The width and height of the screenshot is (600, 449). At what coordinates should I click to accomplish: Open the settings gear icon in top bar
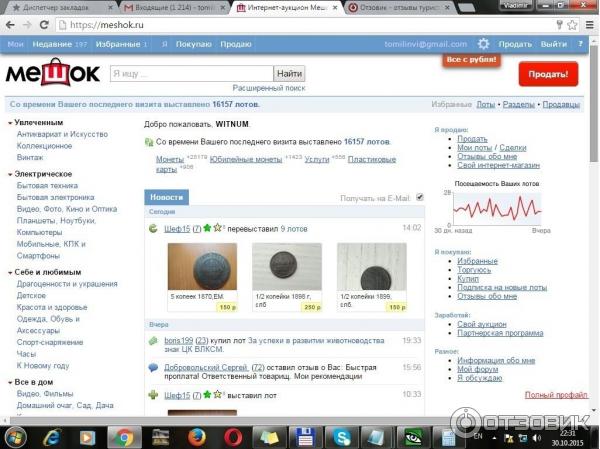point(484,44)
